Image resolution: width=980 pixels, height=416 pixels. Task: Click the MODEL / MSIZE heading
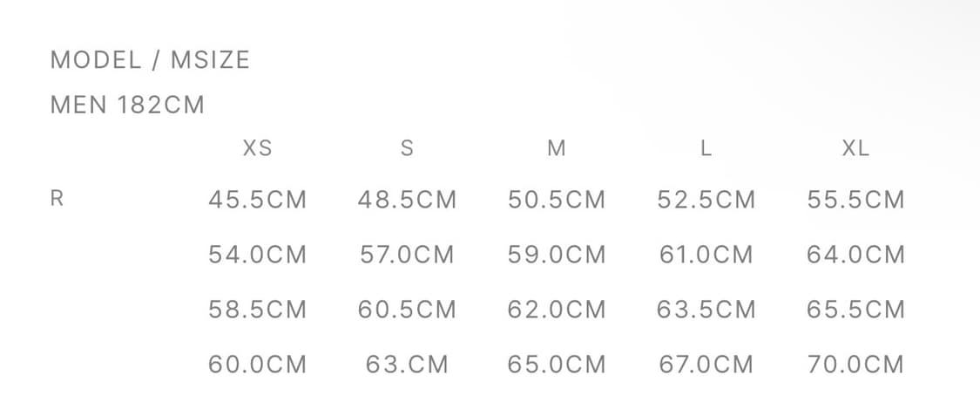point(150,60)
